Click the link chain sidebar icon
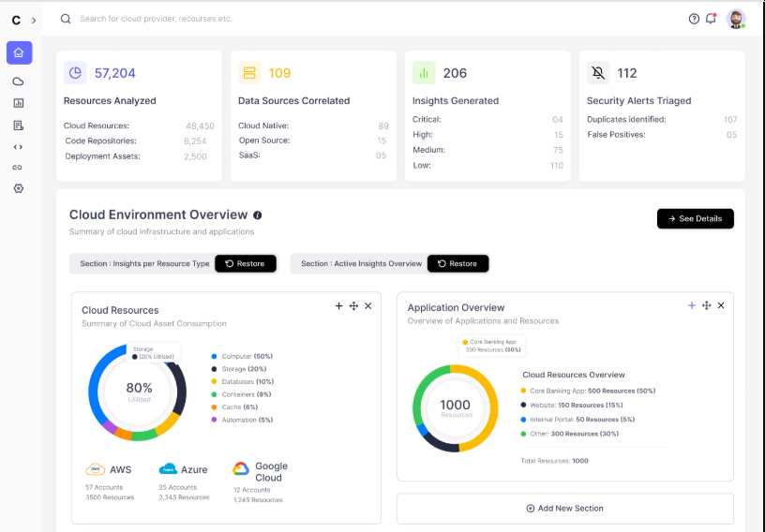This screenshot has height=532, width=765. pos(18,168)
